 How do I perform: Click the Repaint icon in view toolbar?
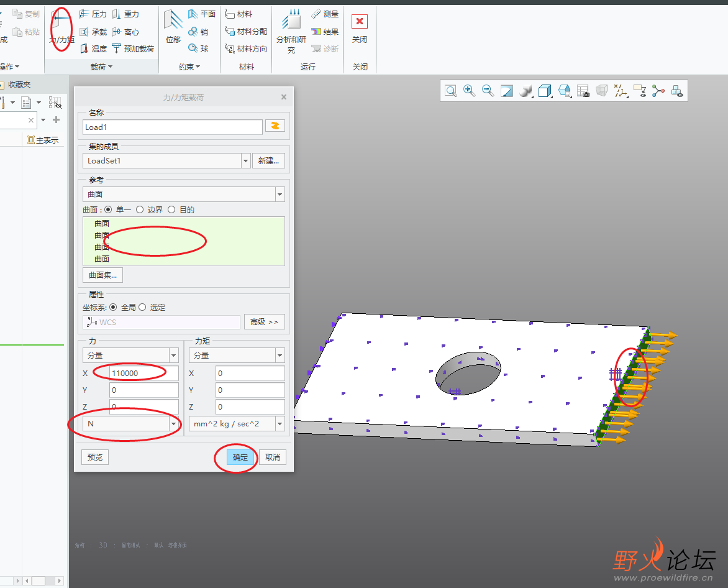point(506,91)
